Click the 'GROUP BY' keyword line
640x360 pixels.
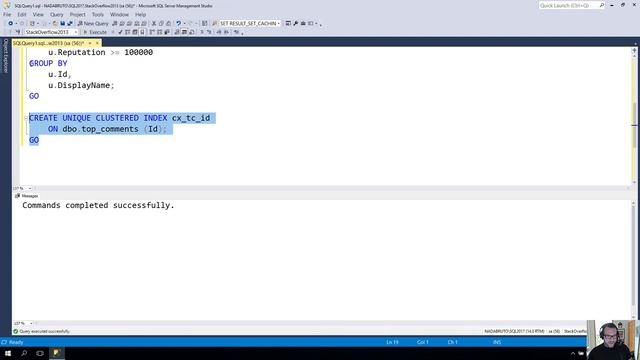(48, 63)
